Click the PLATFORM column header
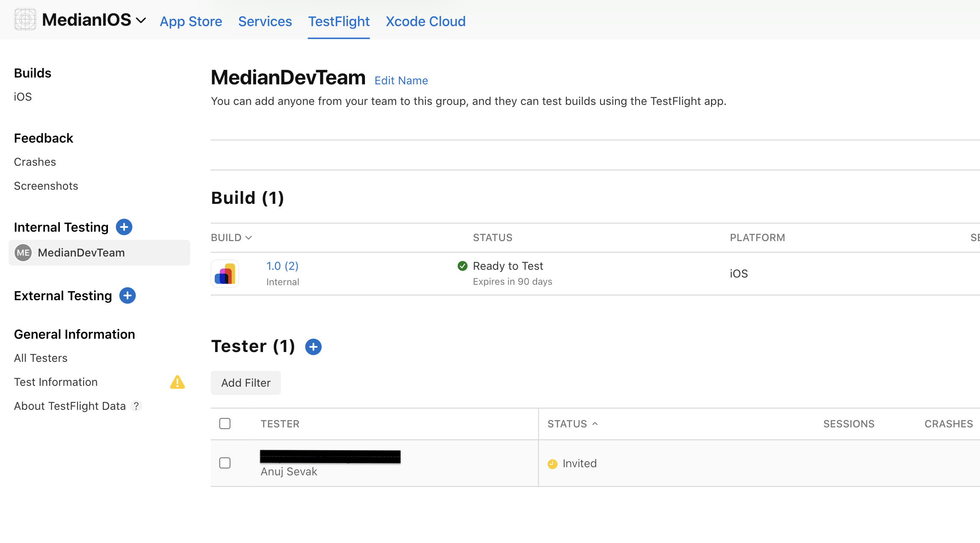This screenshot has width=980, height=543. (758, 238)
